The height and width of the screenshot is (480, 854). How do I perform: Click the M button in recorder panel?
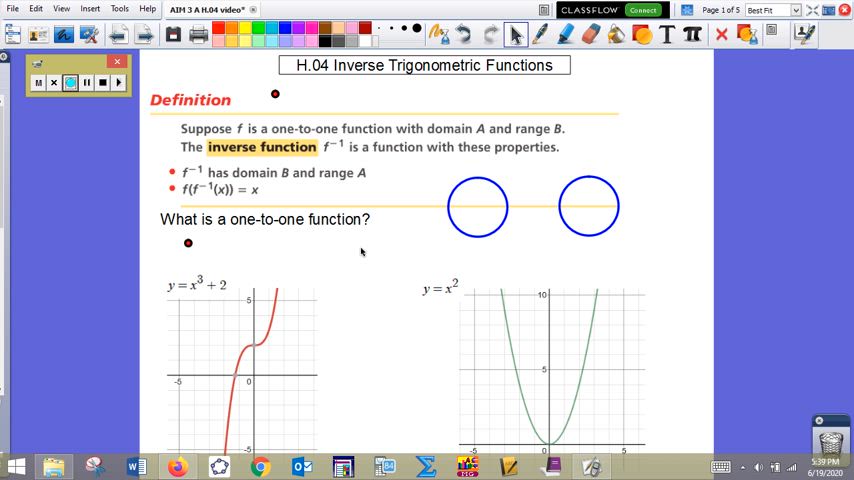pyautogui.click(x=38, y=83)
